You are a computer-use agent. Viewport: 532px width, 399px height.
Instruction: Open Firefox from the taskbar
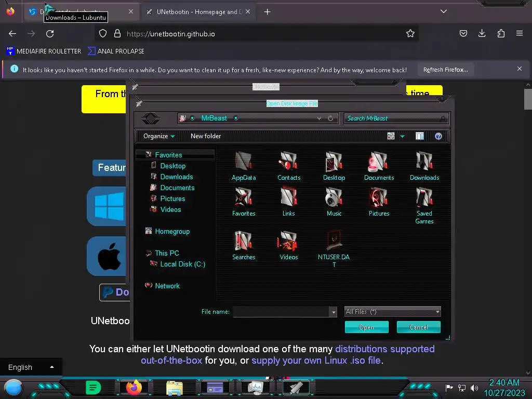[134, 388]
